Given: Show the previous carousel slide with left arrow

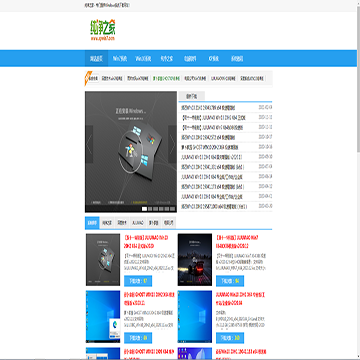Looking at the screenshot, I should pyautogui.click(x=89, y=144).
